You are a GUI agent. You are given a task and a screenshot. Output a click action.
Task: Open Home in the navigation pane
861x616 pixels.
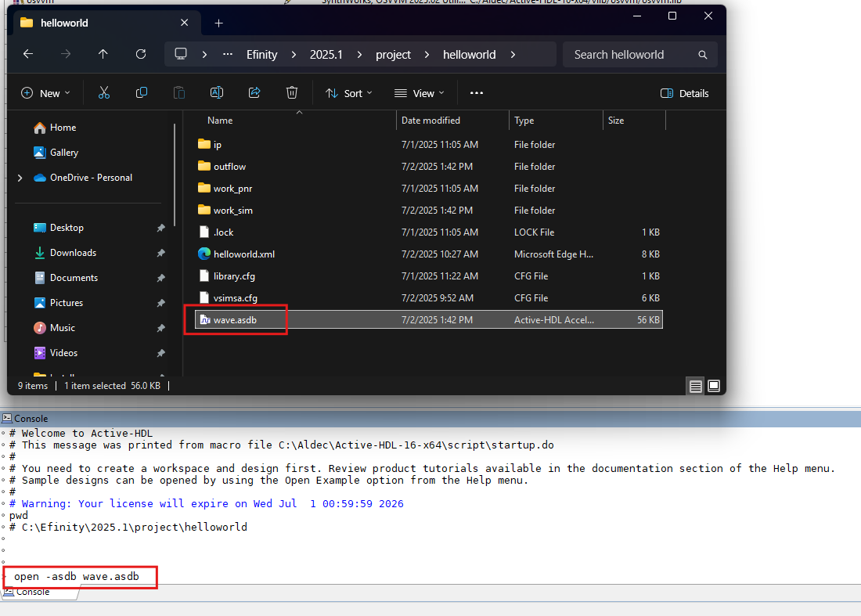click(63, 128)
